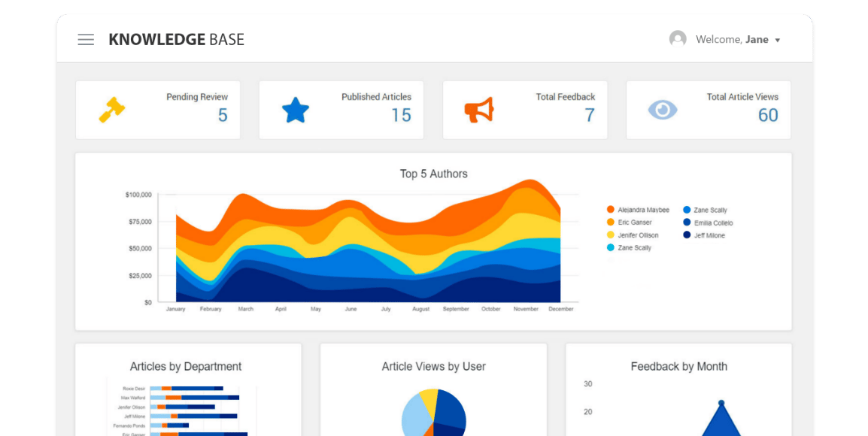Click the January label on the x-axis
868x436 pixels.
(x=175, y=309)
